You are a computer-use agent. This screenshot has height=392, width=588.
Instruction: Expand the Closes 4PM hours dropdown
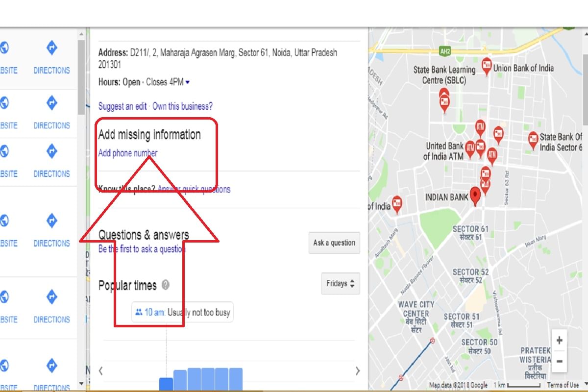click(x=188, y=82)
